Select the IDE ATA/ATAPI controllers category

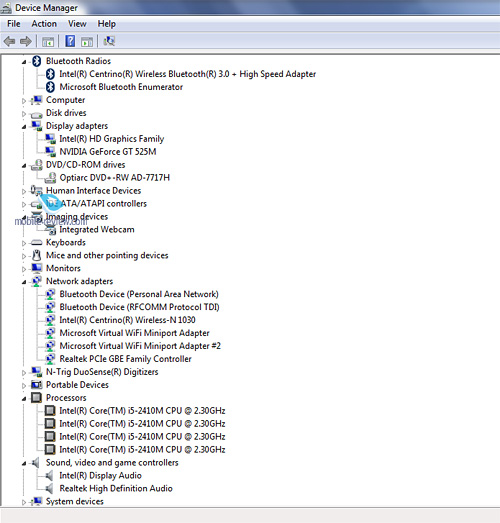pyautogui.click(x=96, y=204)
